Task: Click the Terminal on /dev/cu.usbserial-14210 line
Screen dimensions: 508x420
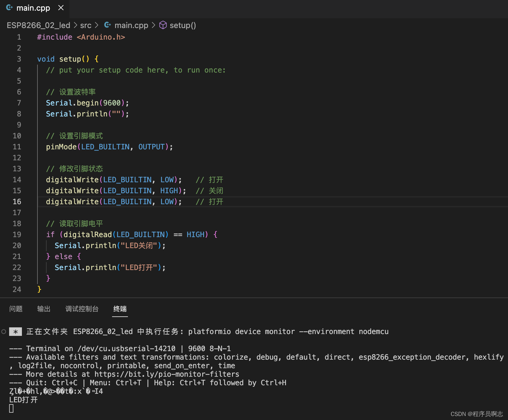Action: (x=120, y=349)
